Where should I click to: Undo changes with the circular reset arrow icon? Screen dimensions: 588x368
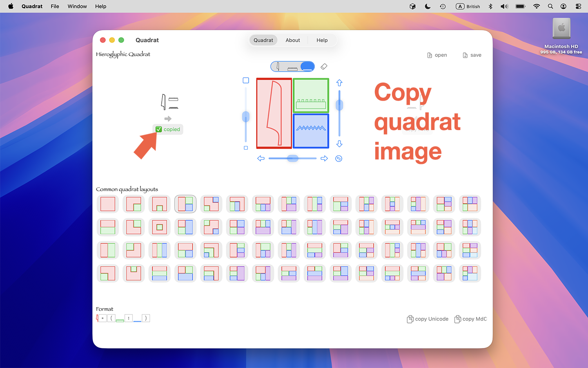pyautogui.click(x=339, y=158)
